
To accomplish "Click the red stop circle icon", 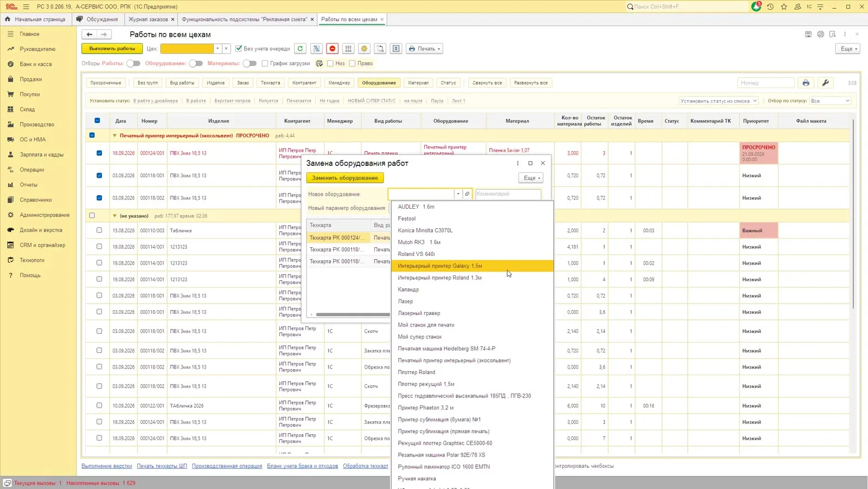I will (x=333, y=49).
